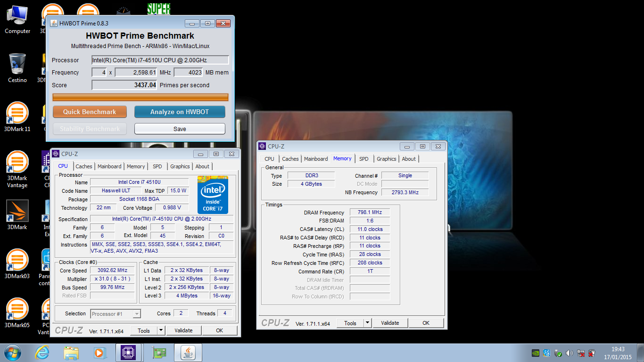Click the frequency field showing 2,598.61
The image size is (644, 362).
[136, 72]
